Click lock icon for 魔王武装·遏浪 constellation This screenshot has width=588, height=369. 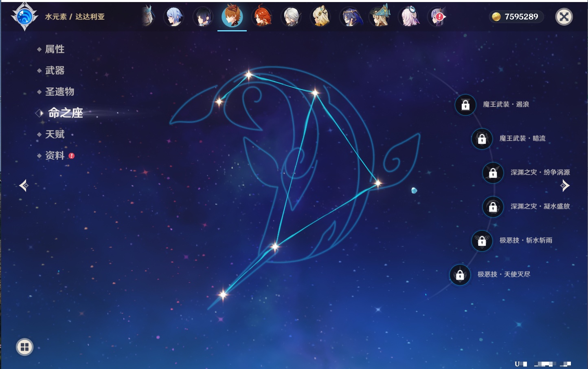coord(465,105)
